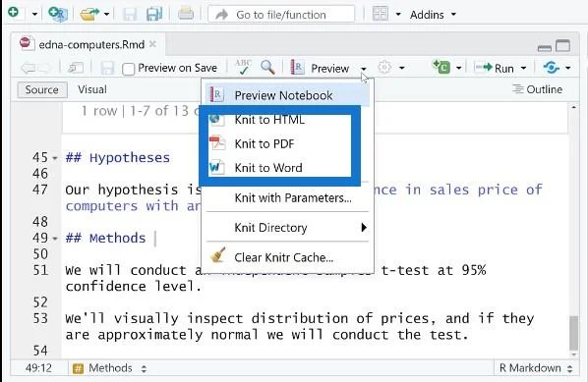Click the main toolbar Save icon
Viewport: 588px width, 382px height.
point(130,14)
